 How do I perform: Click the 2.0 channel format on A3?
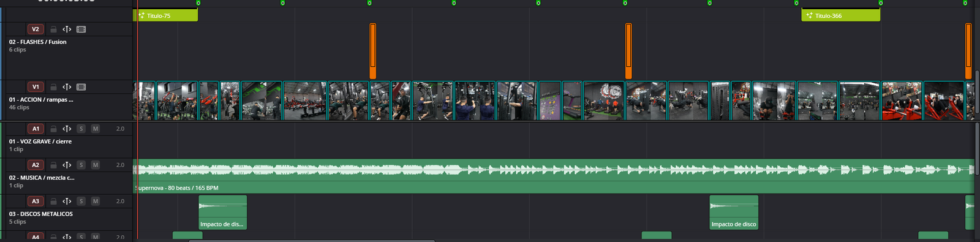120,201
